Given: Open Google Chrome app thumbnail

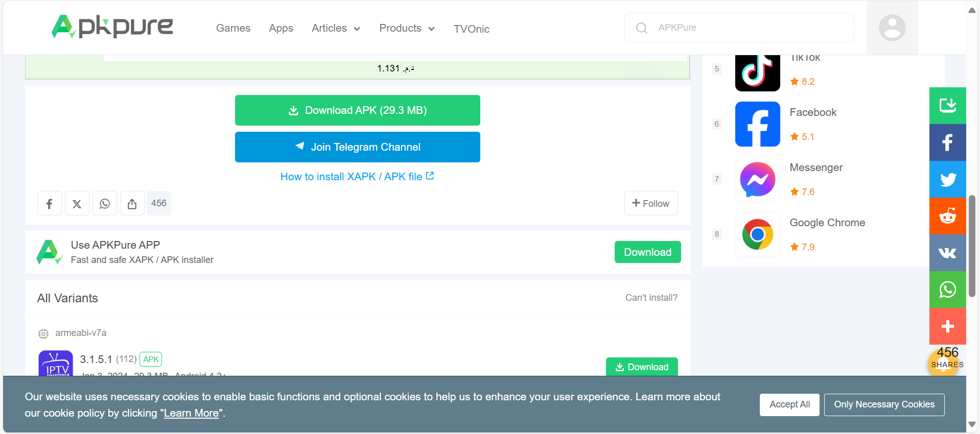Looking at the screenshot, I should point(757,235).
